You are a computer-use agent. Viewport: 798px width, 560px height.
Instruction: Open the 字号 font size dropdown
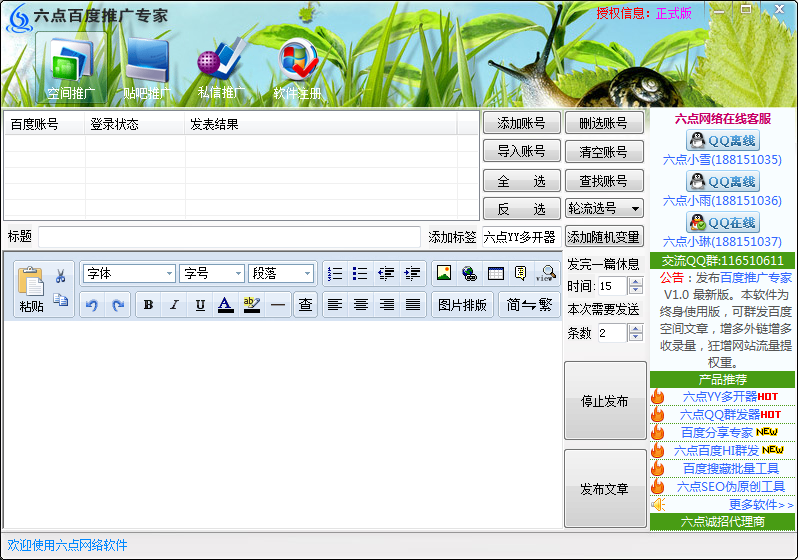[211, 273]
